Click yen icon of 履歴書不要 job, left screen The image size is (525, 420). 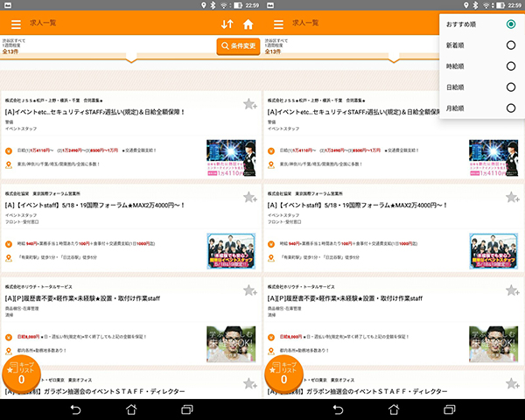click(9, 337)
